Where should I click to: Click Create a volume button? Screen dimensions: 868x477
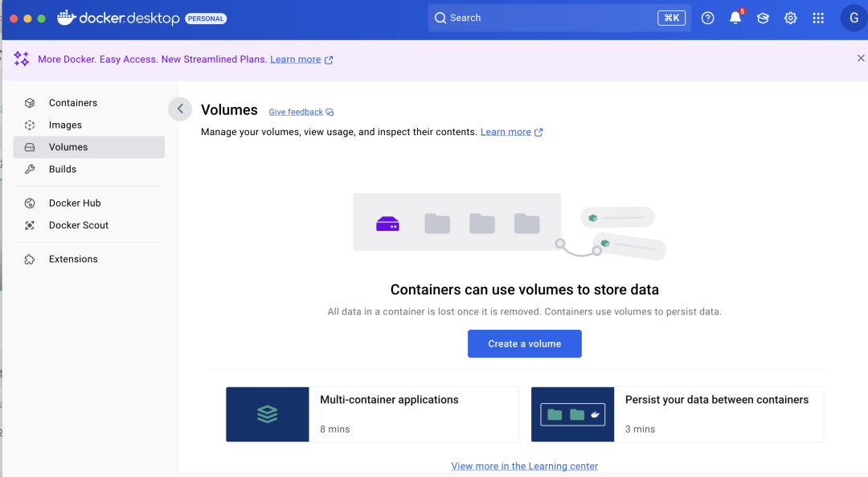[x=525, y=343]
